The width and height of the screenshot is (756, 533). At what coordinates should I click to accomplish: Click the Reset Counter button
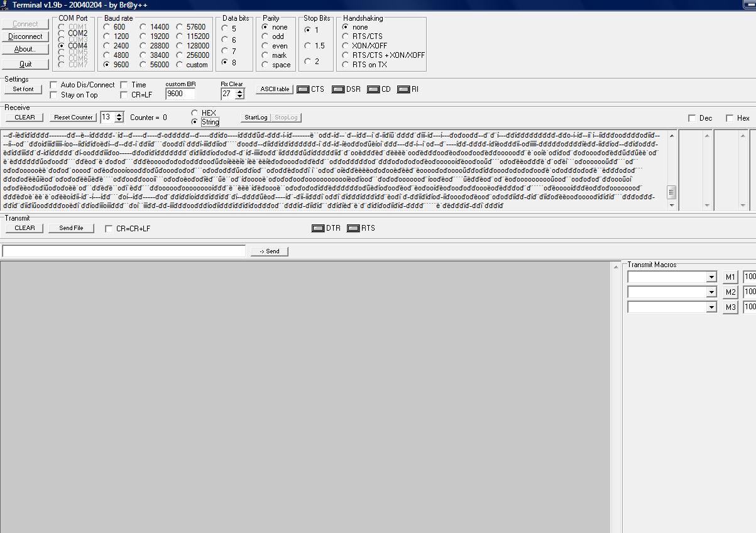[74, 118]
